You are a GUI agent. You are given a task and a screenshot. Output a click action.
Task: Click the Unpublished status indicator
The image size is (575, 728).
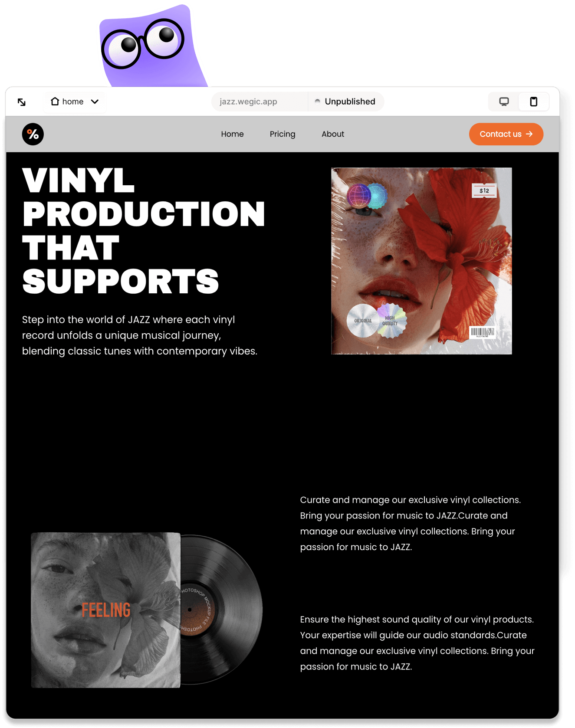[x=345, y=102]
